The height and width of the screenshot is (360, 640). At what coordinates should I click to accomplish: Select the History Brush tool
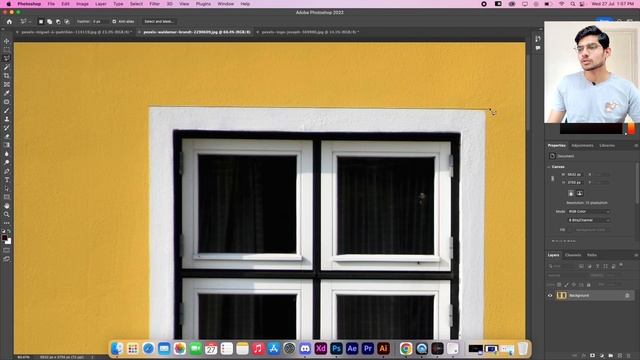click(x=7, y=128)
